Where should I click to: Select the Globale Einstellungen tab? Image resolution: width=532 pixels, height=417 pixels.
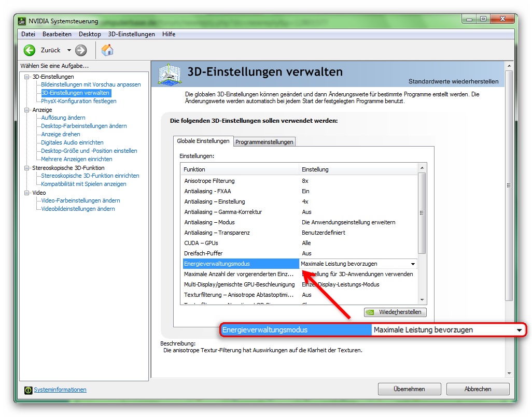203,141
